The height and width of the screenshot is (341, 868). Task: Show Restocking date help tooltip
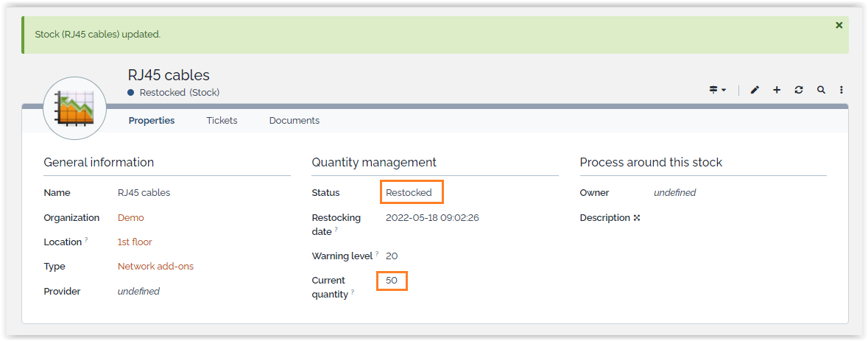[336, 230]
